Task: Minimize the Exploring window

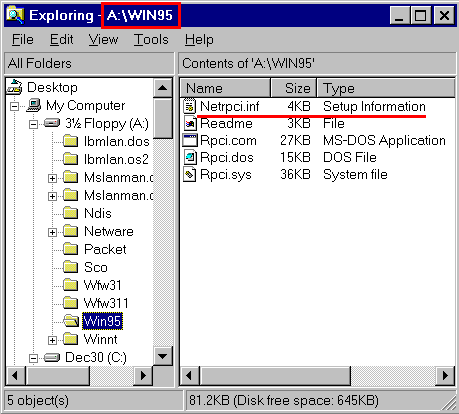Action: click(x=399, y=15)
